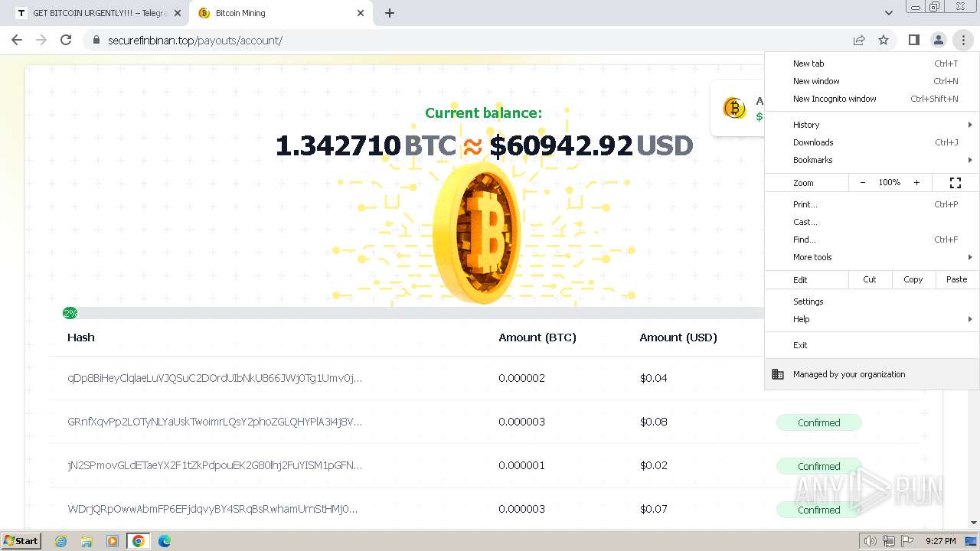
Task: Switch to Bitcoin Mining tab
Action: click(280, 13)
